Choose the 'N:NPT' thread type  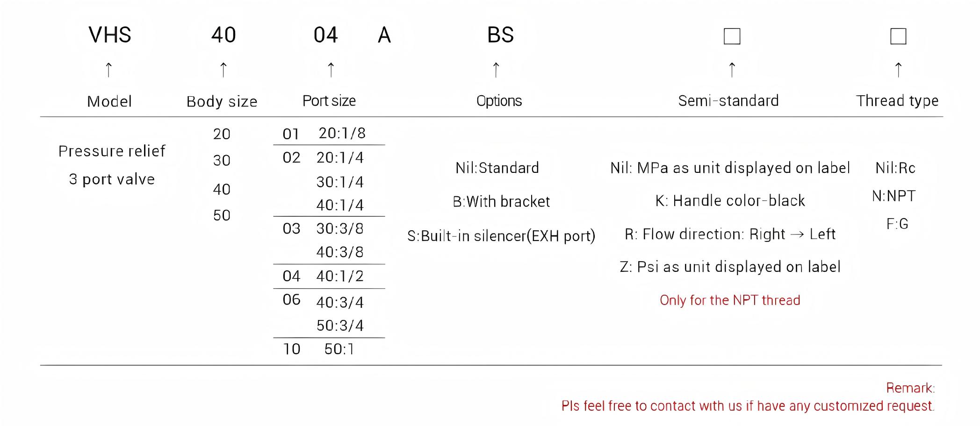[894, 196]
